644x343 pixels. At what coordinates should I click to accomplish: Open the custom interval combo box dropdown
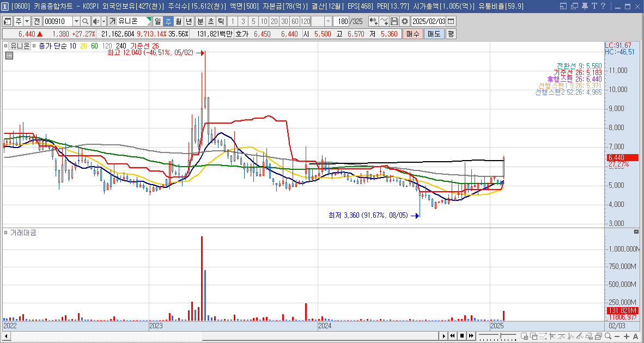(328, 21)
